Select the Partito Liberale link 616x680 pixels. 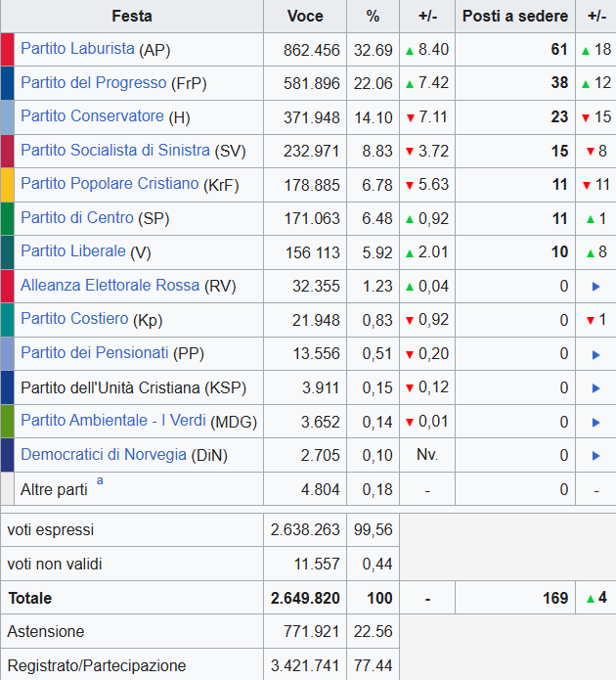pyautogui.click(x=73, y=251)
